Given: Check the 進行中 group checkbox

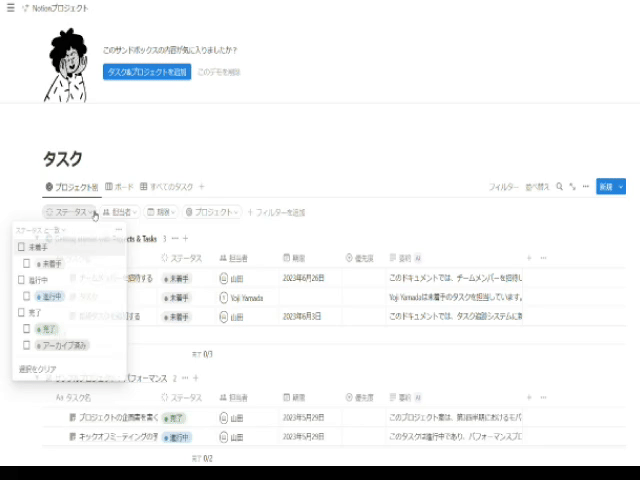Looking at the screenshot, I should tap(21, 280).
